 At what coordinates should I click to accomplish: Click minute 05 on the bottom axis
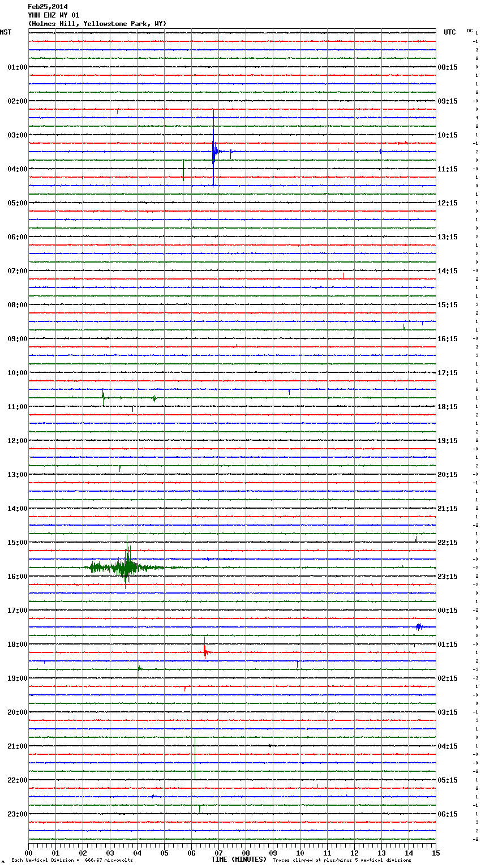click(164, 853)
